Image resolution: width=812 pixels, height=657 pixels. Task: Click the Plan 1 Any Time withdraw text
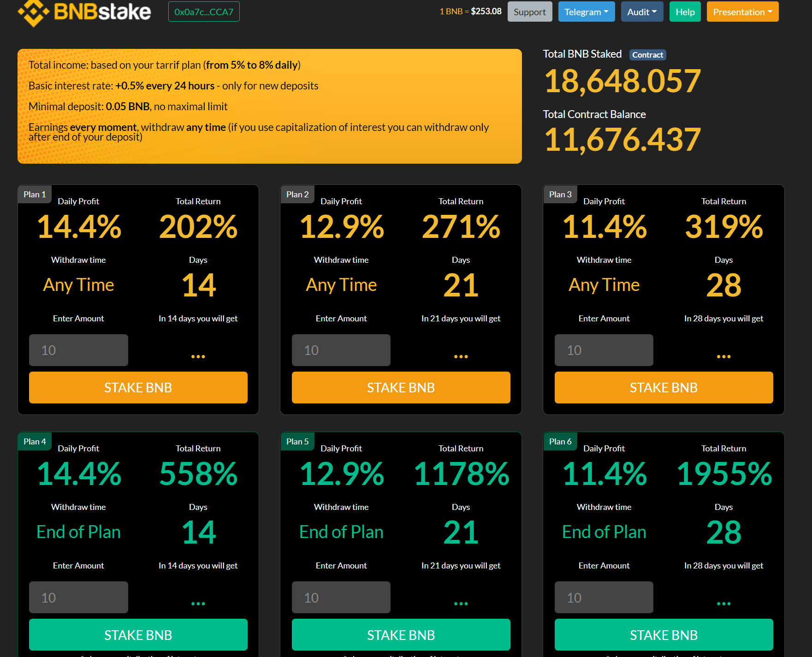point(78,285)
